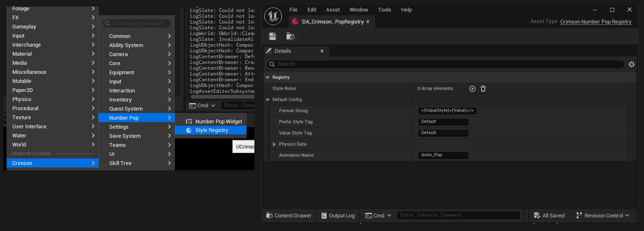Click the Prefix Style Tag field
The height and width of the screenshot is (231, 644).
click(443, 122)
